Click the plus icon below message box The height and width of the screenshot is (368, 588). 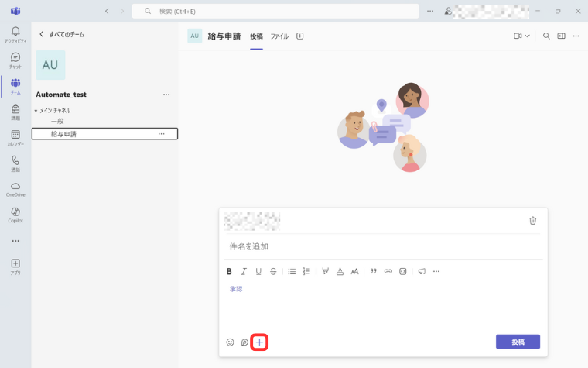(x=259, y=342)
